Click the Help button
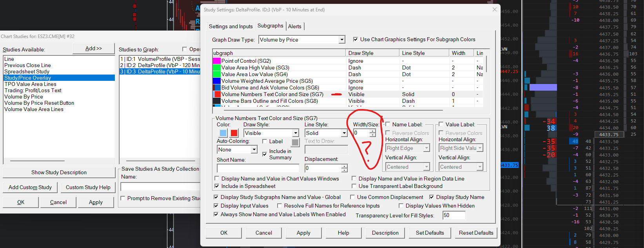 (343, 233)
